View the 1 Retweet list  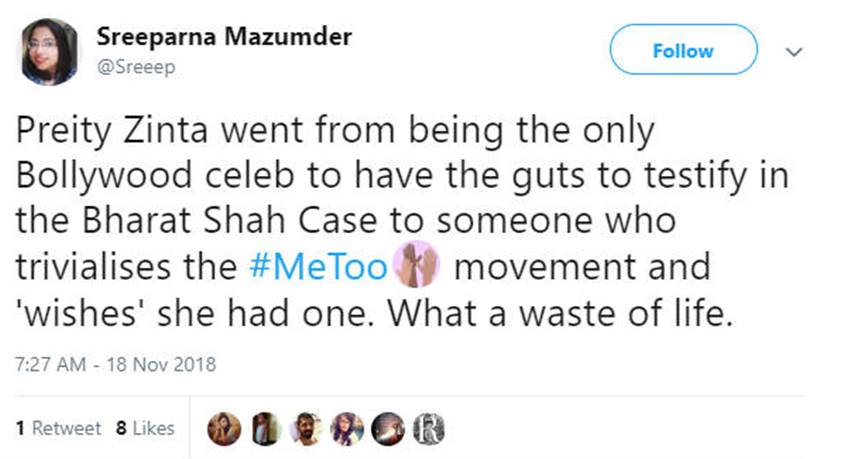[x=58, y=428]
